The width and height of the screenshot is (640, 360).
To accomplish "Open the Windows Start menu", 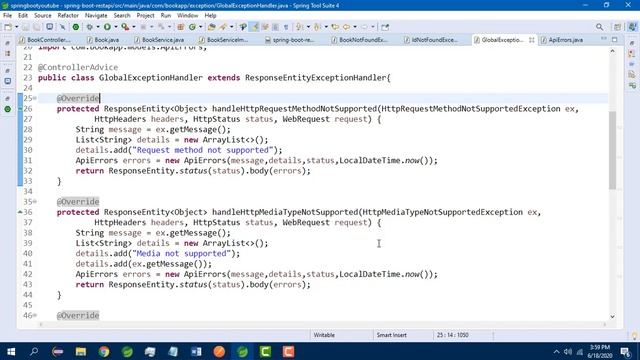I will pos(11,351).
